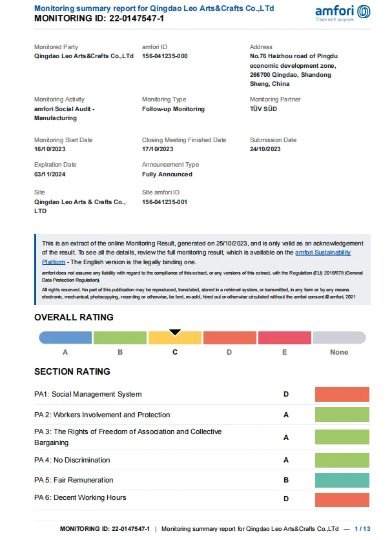Click the D grade letter for PA 6

coord(286,499)
